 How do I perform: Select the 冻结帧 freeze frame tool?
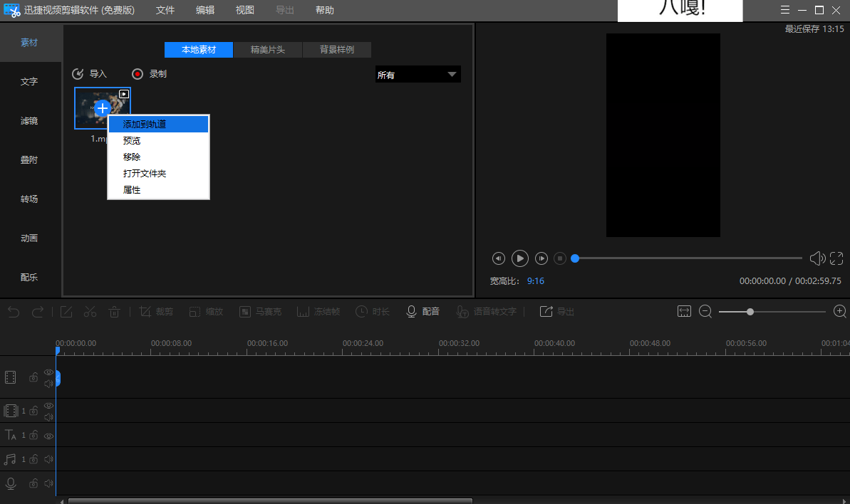coord(318,312)
